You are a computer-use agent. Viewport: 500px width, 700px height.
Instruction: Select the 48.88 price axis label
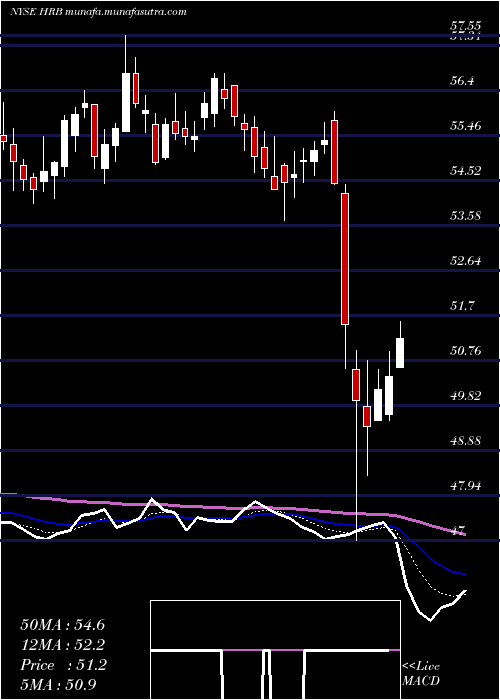(x=467, y=442)
